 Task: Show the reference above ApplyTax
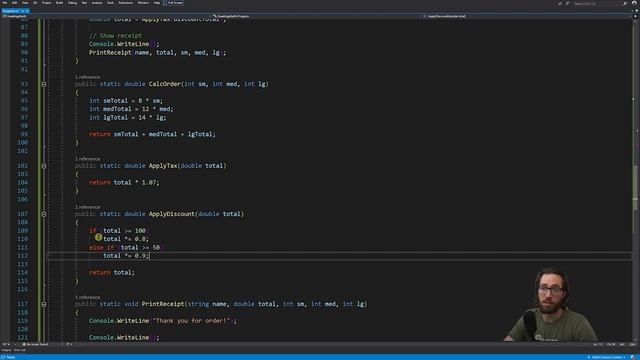87,159
